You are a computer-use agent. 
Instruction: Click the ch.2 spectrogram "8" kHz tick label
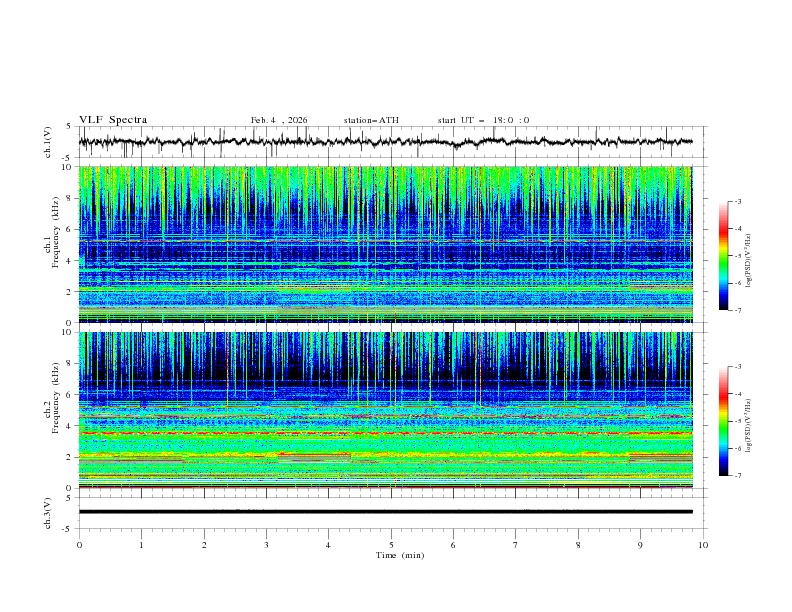[71, 364]
